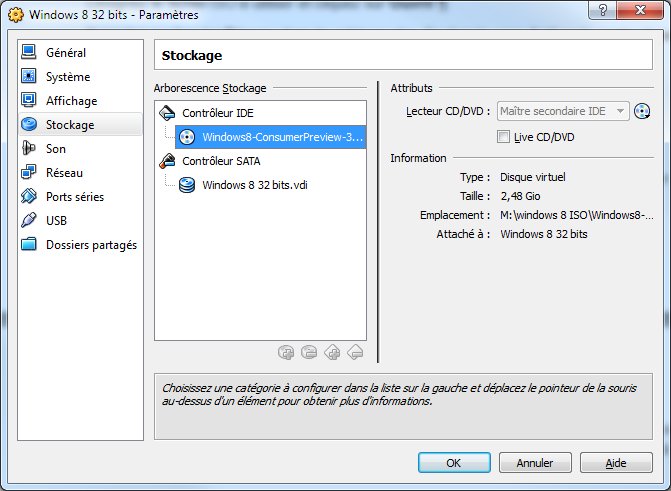Click the Taille value 2,48 Gio
The width and height of the screenshot is (671, 491).
[x=520, y=196]
